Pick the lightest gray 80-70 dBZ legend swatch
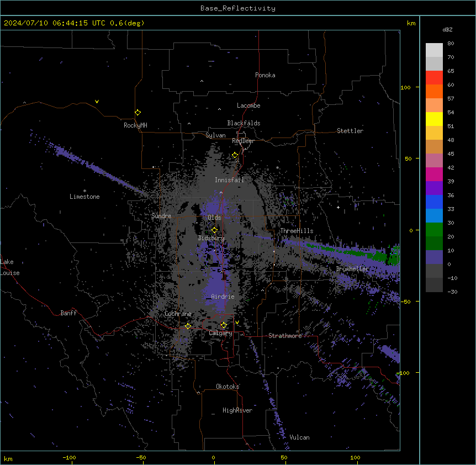This screenshot has width=476, height=465. pyautogui.click(x=434, y=50)
